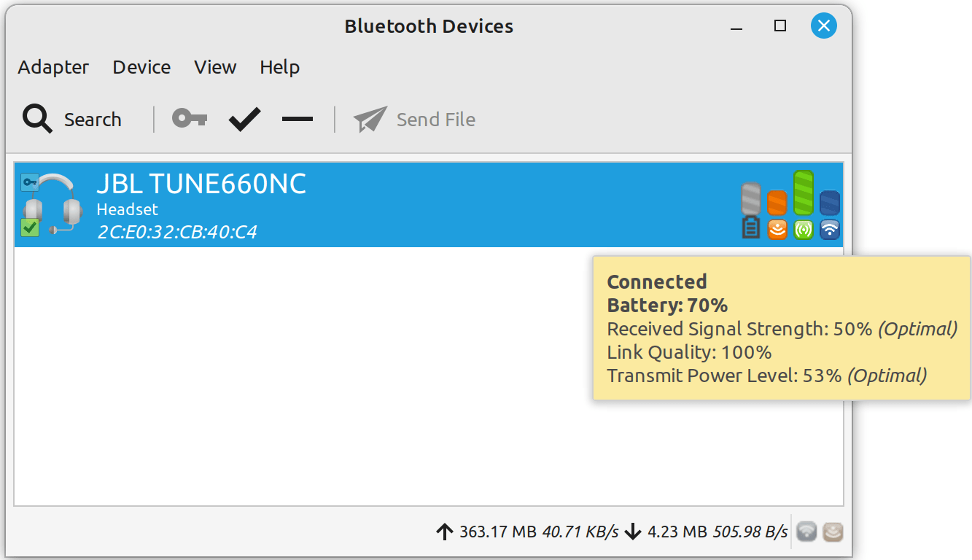Click the Search button label

pyautogui.click(x=93, y=120)
